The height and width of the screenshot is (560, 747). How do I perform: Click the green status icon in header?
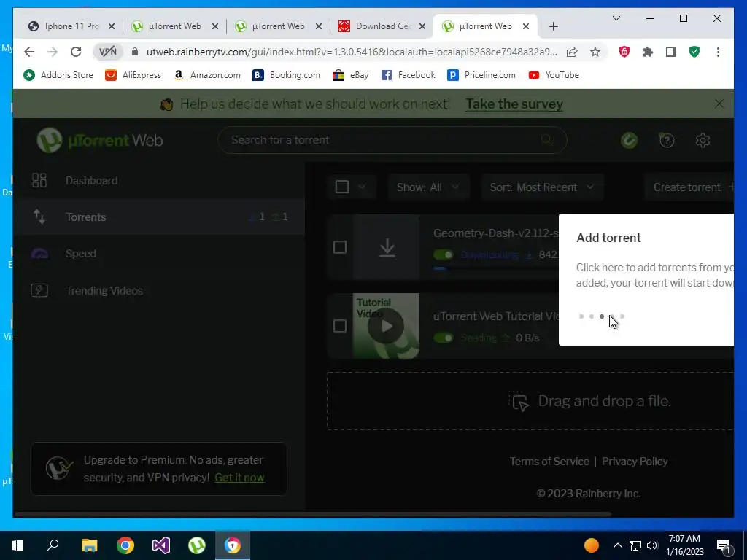click(x=630, y=140)
